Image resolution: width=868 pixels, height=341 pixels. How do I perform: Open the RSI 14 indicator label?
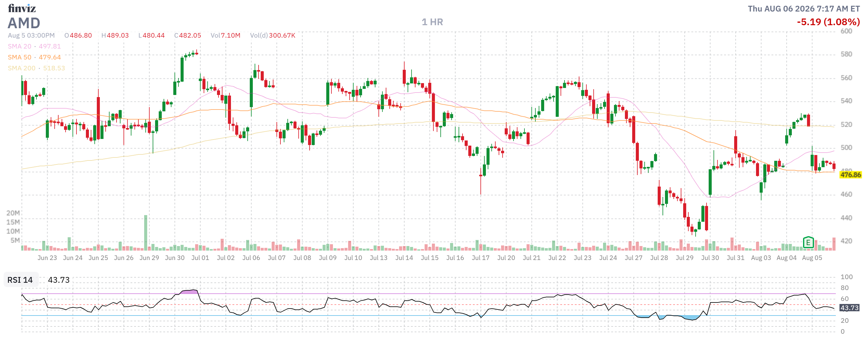(20, 280)
